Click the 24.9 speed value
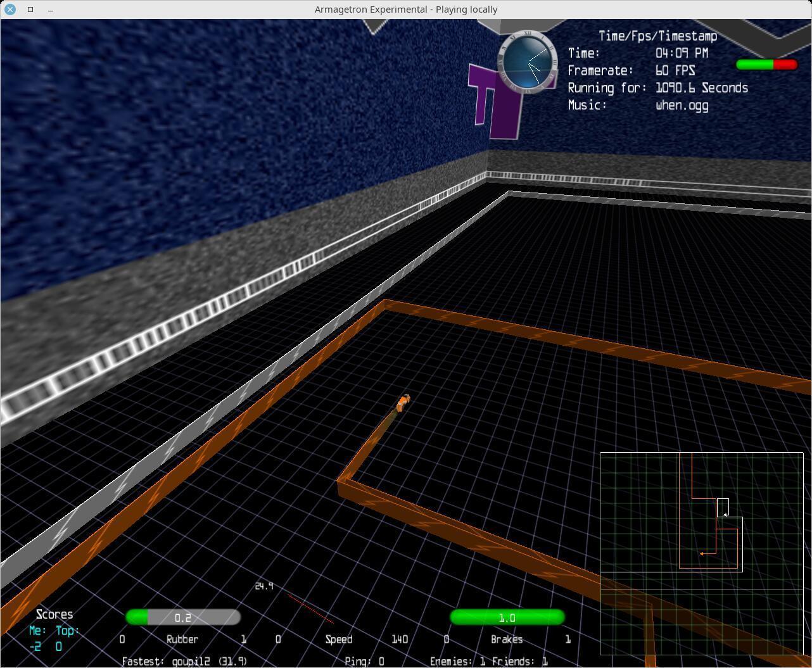This screenshot has height=668, width=812. (x=264, y=586)
